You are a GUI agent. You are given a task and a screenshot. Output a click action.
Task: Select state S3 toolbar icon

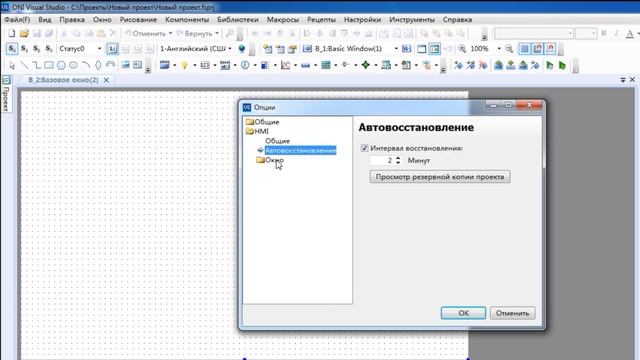tap(49, 49)
